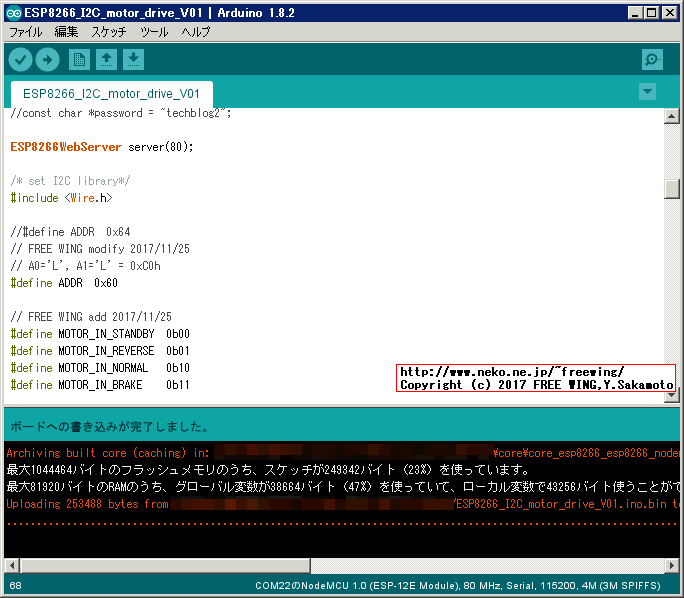Screen dimensions: 684x598
Task: Click the line number 68 in status bar
Action: 15,585
